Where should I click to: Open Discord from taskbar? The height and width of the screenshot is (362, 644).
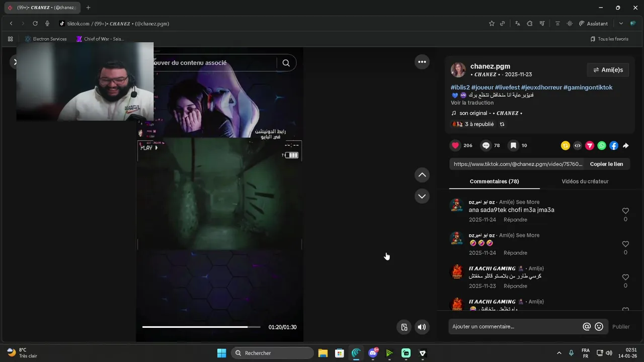[x=373, y=353]
